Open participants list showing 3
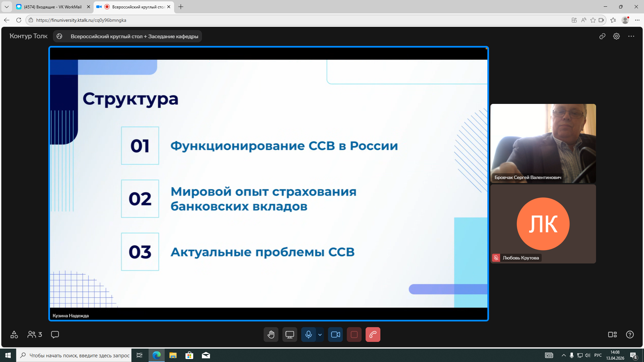The height and width of the screenshot is (362, 644). coord(35,335)
